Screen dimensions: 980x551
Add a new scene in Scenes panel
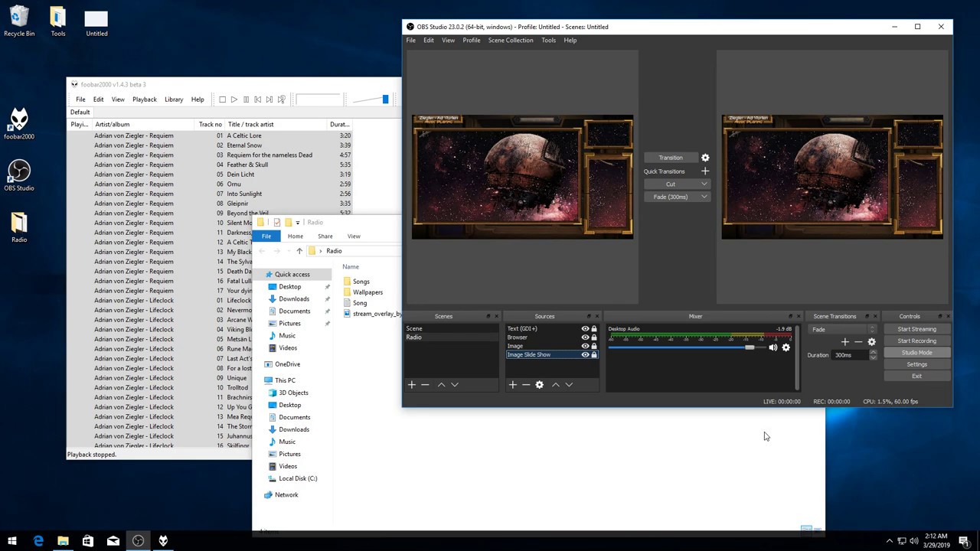point(412,385)
